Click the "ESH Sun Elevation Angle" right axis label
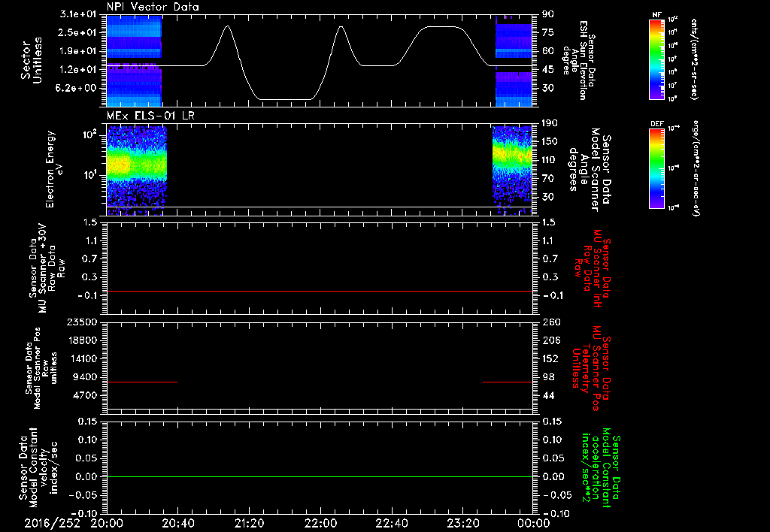 tap(578, 60)
